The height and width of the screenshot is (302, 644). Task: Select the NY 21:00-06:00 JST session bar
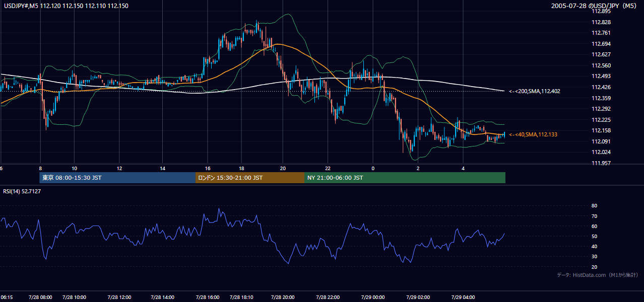tap(405, 178)
